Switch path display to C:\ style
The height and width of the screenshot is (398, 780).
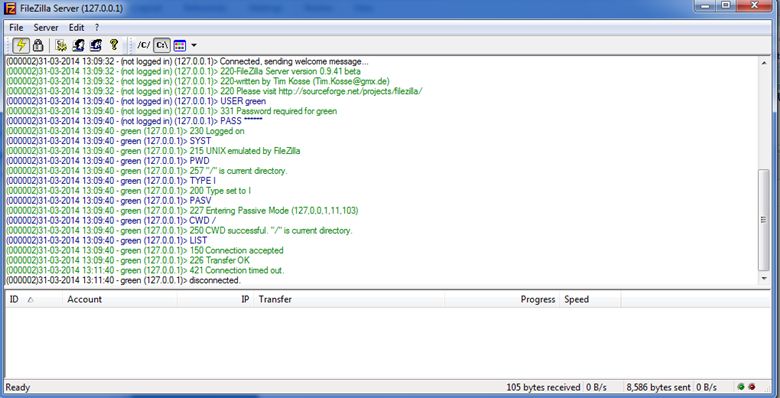click(x=161, y=45)
